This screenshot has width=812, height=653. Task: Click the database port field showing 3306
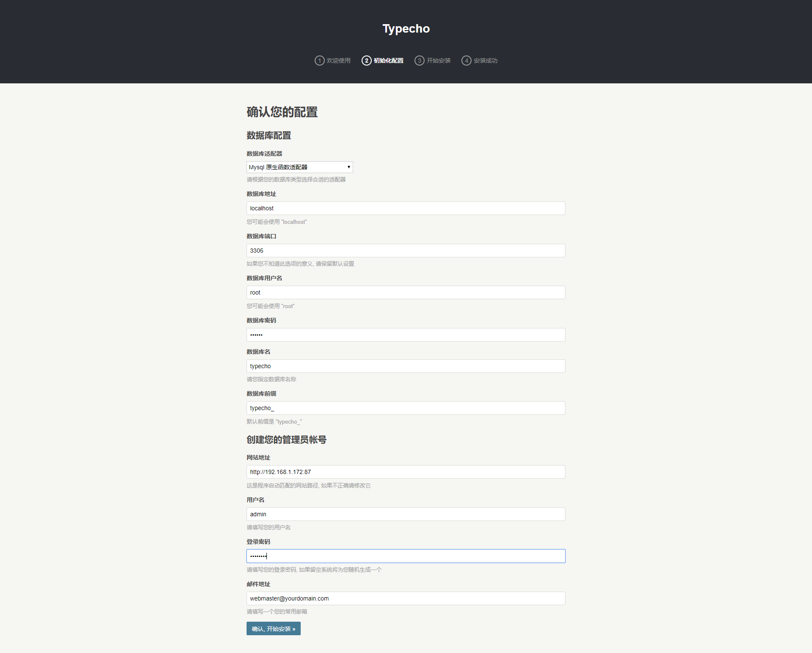click(406, 251)
